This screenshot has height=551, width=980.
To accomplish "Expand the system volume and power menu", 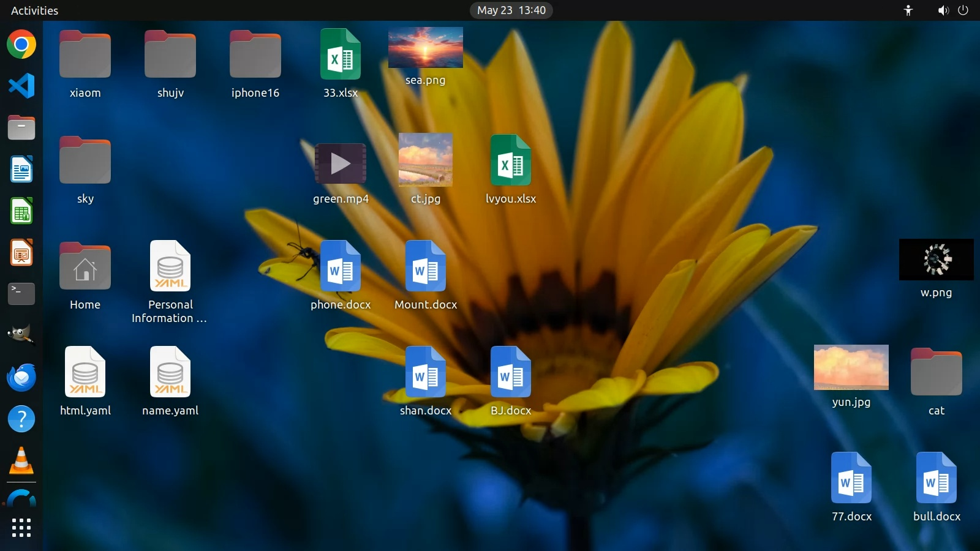I will [x=952, y=10].
